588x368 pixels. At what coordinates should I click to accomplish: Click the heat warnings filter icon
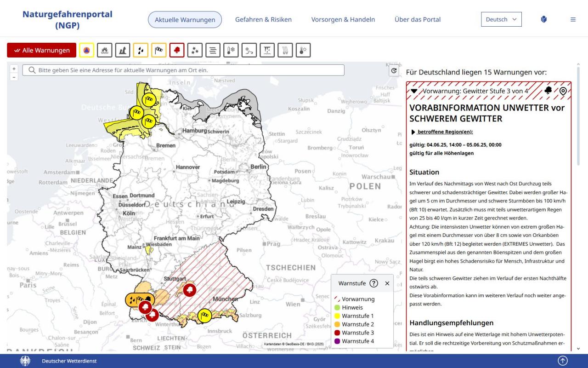point(303,50)
